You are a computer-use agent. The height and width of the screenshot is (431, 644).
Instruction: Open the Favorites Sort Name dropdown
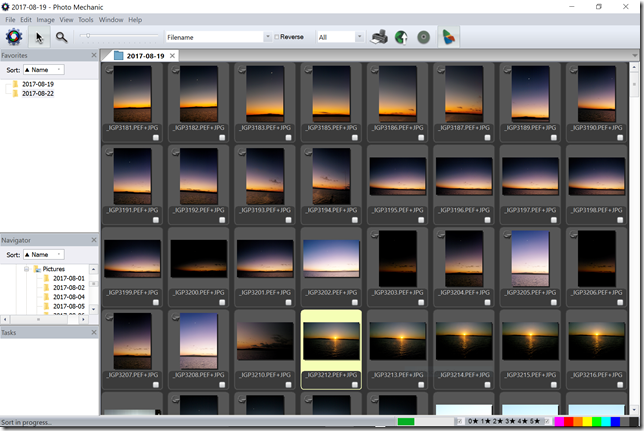tap(44, 70)
